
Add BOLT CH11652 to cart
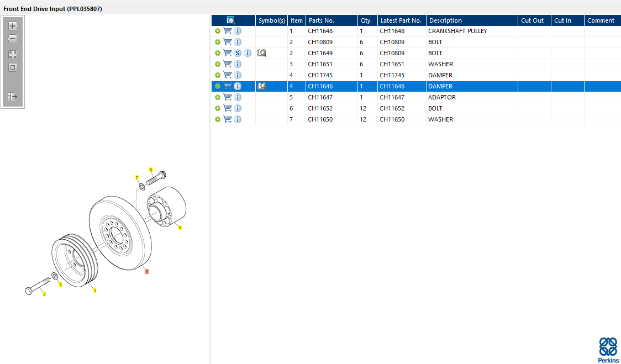(x=228, y=108)
